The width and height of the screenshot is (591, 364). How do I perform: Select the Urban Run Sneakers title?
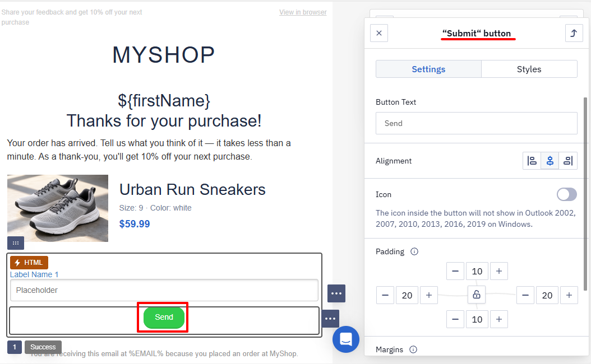pyautogui.click(x=192, y=189)
